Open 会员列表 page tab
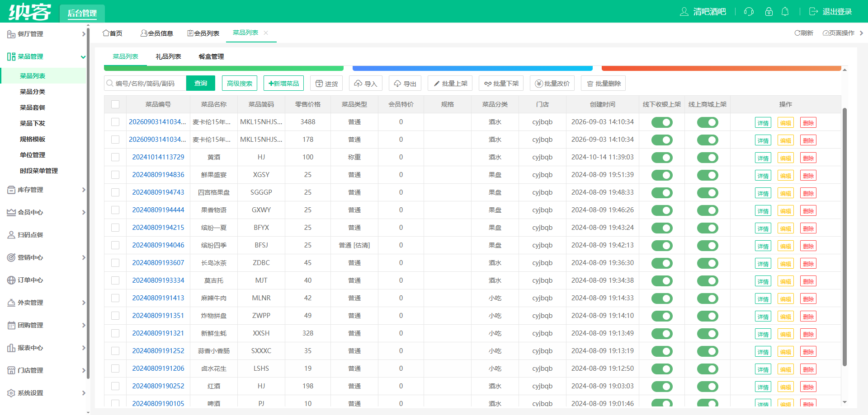 [x=203, y=33]
